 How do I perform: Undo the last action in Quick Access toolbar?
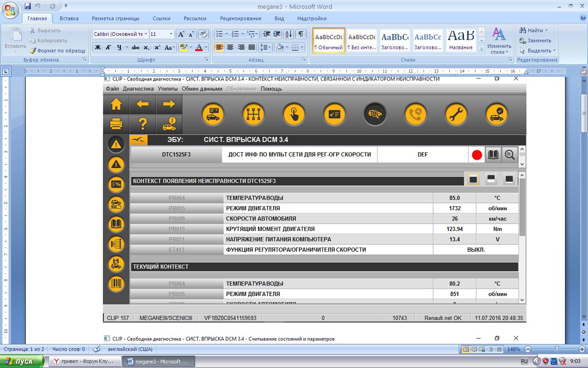point(38,6)
